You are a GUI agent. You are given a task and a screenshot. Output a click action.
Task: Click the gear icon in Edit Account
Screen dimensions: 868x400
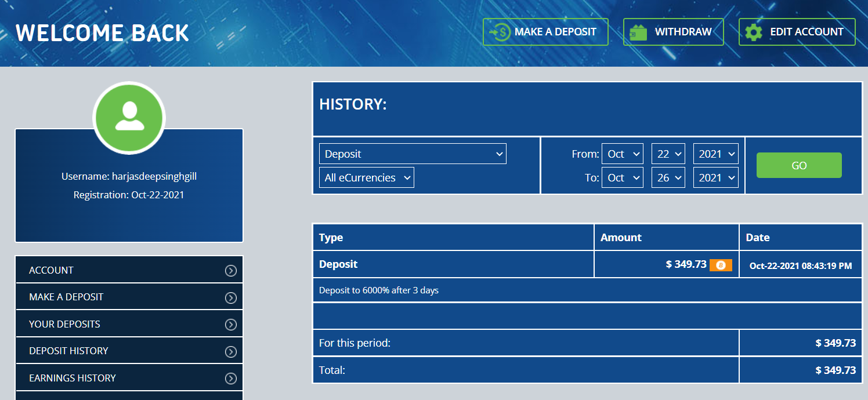point(753,32)
